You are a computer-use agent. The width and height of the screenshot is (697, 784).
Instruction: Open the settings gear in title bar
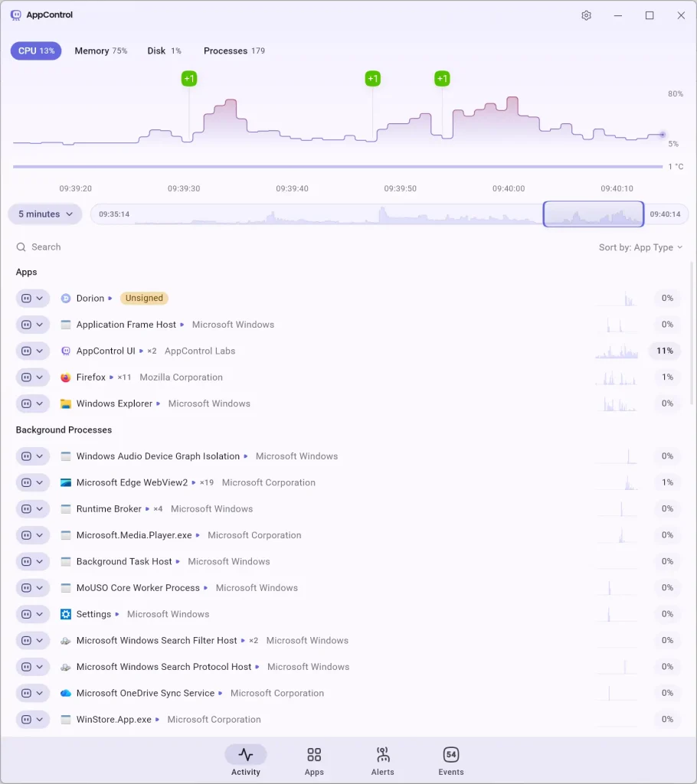[x=587, y=15]
